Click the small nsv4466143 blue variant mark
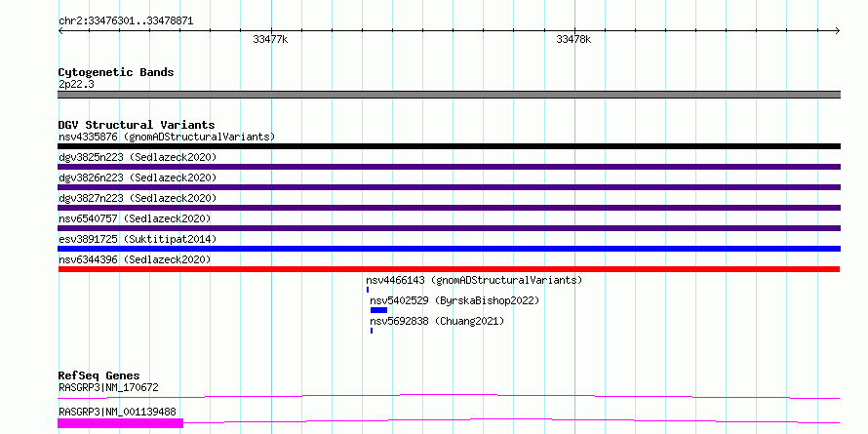Screen dimensions: 868x434 [x=368, y=290]
